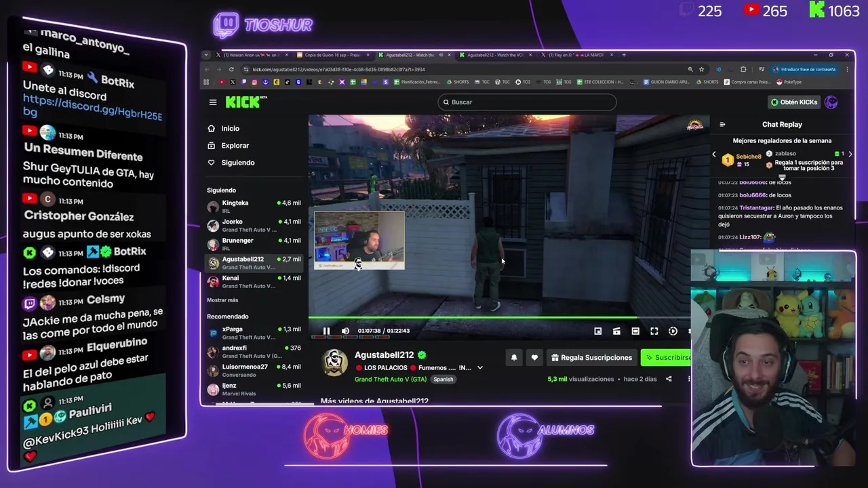
Task: Pause the video playback
Action: click(x=326, y=331)
